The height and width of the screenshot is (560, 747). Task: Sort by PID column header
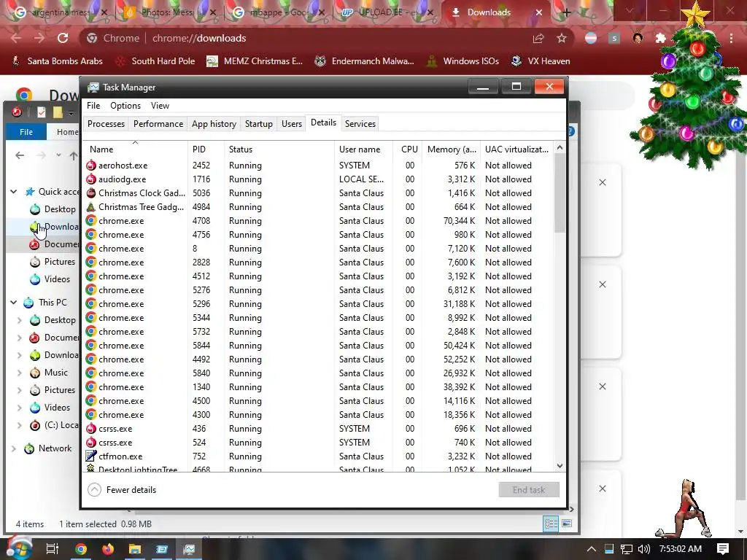coord(206,149)
